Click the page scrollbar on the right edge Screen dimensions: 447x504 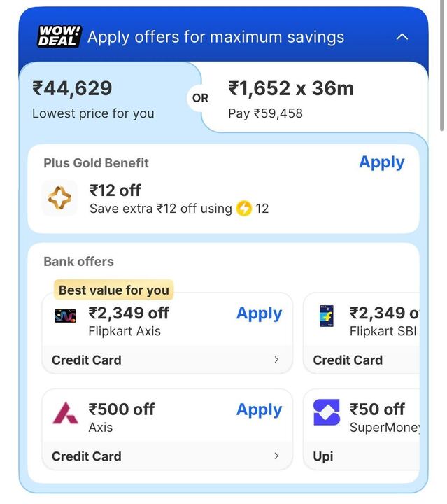pos(442,70)
